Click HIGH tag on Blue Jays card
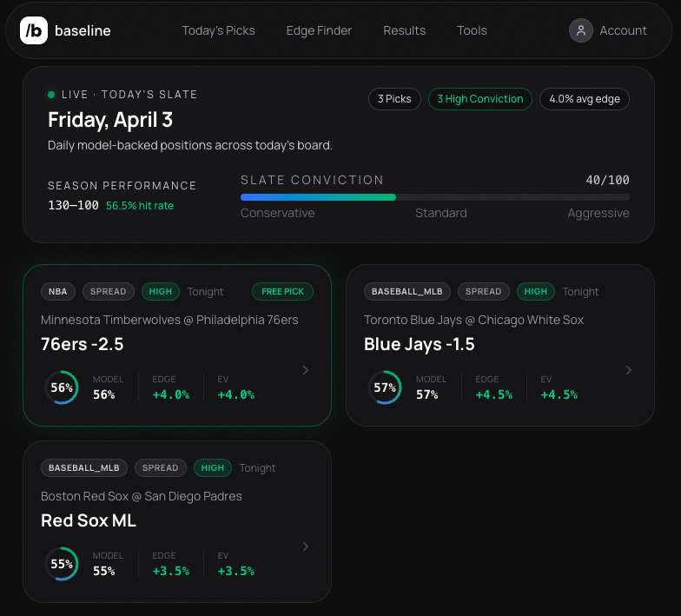 [x=535, y=292]
